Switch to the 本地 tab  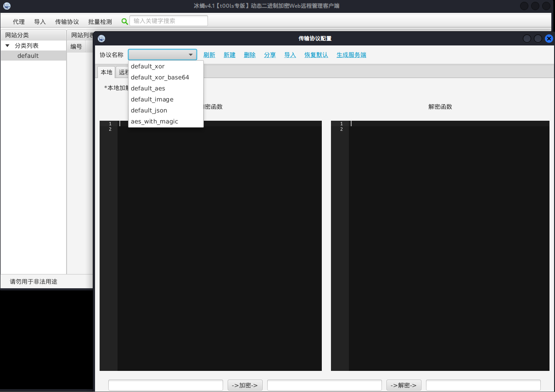tap(106, 72)
